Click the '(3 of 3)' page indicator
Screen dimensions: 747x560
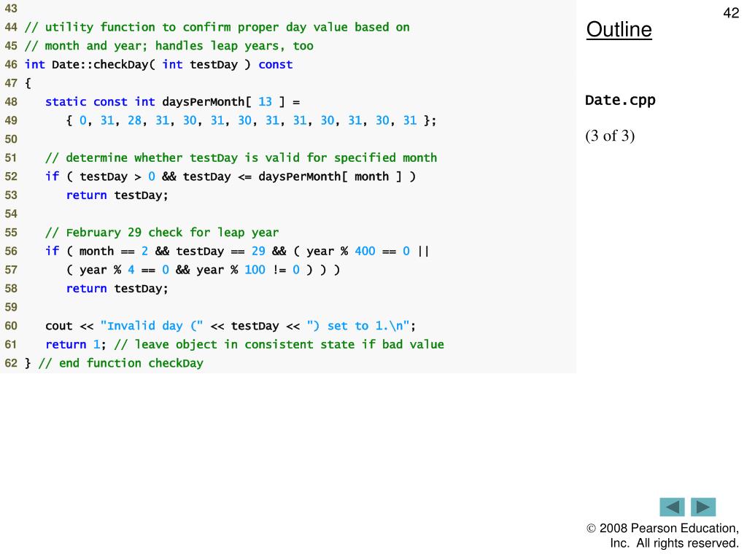(610, 136)
